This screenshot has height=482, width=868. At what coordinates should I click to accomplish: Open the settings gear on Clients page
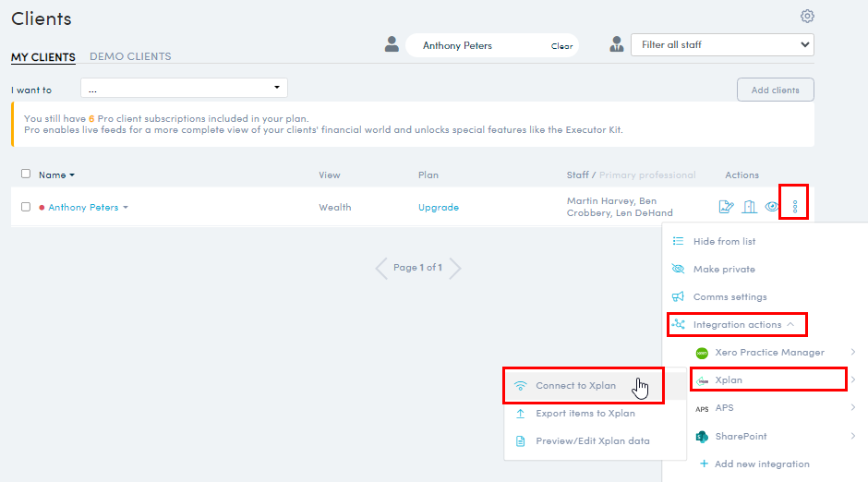pos(807,17)
